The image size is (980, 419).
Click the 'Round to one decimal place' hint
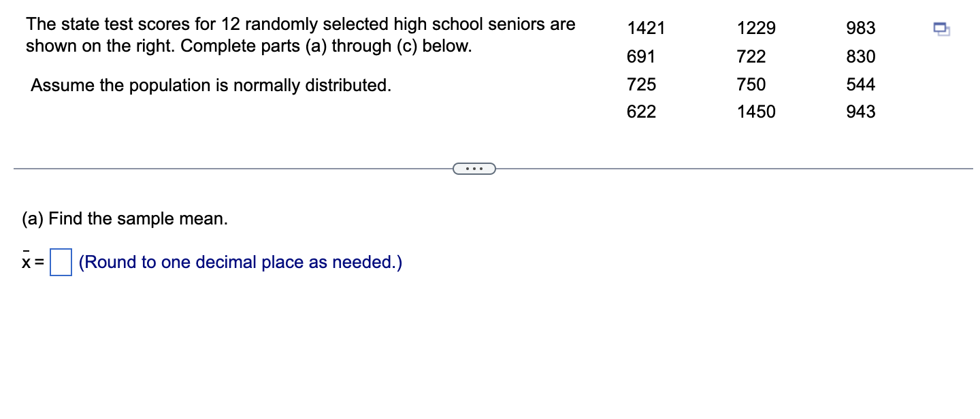point(240,263)
